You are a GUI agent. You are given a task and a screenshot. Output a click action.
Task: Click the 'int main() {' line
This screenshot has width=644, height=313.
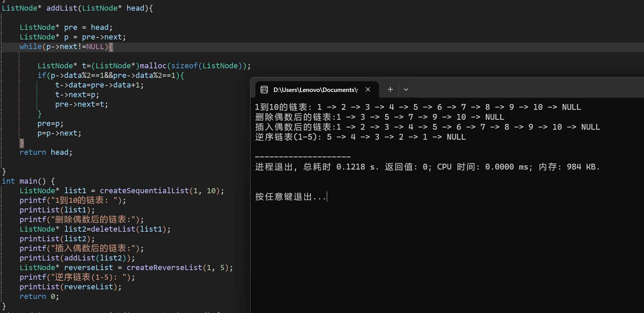point(28,181)
